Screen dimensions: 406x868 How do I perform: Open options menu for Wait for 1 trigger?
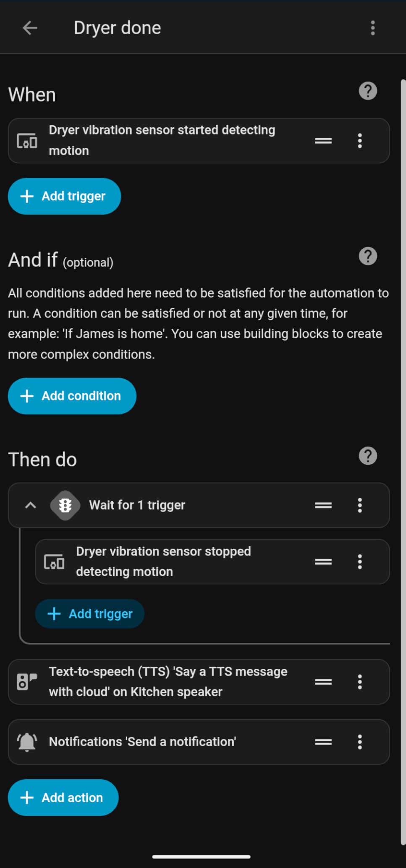click(x=360, y=505)
